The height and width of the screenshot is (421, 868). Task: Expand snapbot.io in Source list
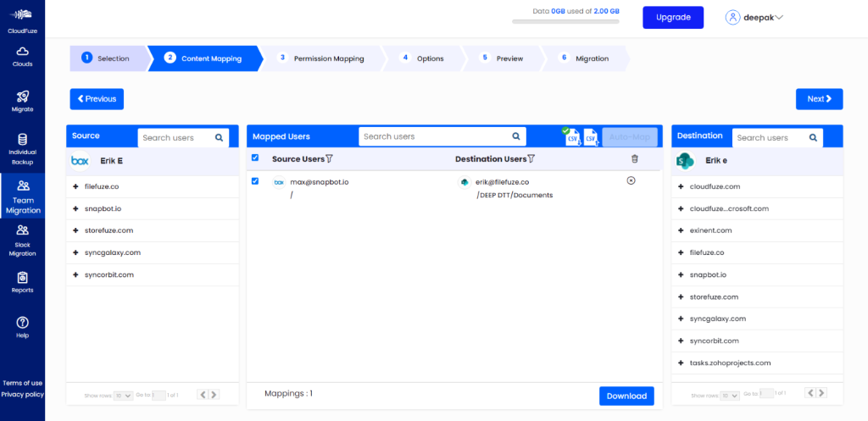point(75,208)
